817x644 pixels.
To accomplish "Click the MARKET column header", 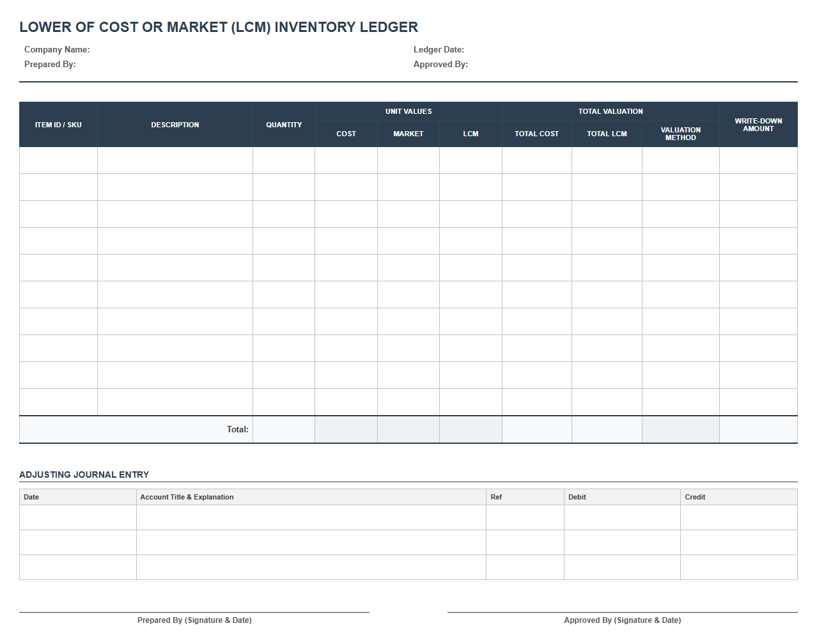I will [408, 134].
